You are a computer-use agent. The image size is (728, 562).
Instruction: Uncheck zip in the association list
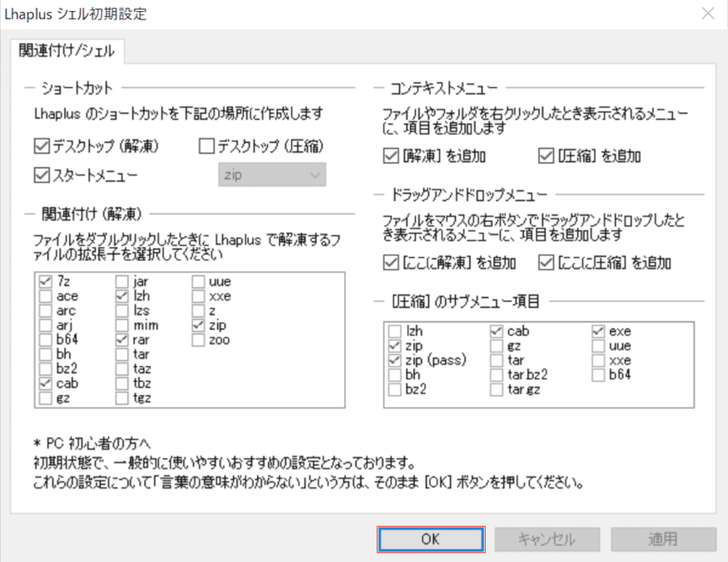coord(198,325)
